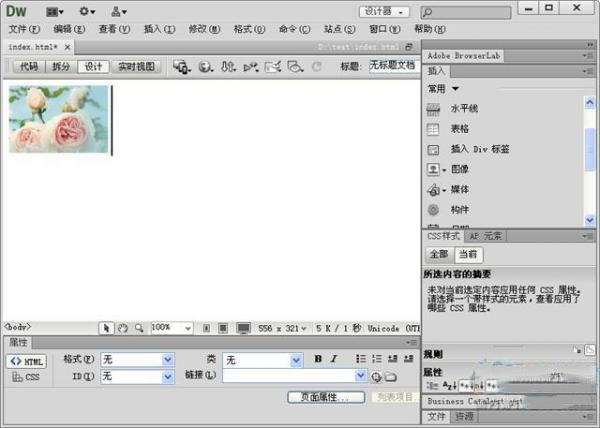
Task: Switch to 代码 code view
Action: point(28,67)
